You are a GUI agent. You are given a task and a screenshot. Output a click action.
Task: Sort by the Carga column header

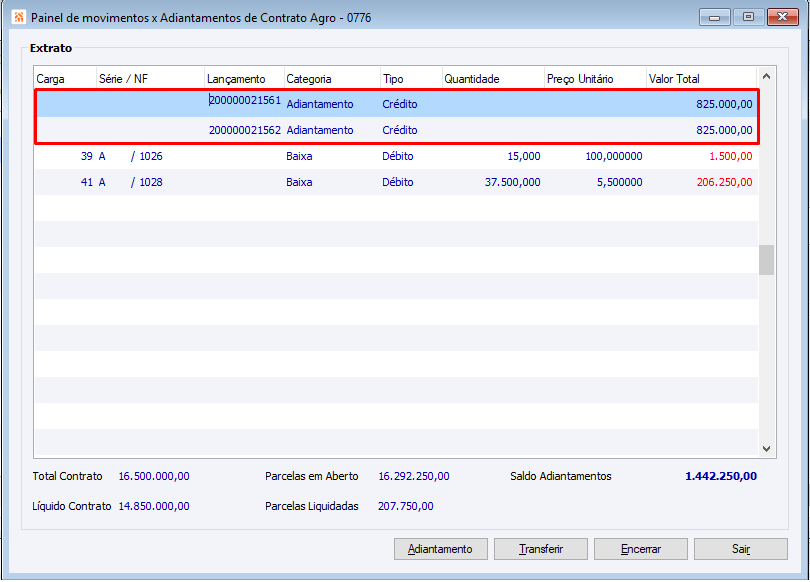(65, 79)
